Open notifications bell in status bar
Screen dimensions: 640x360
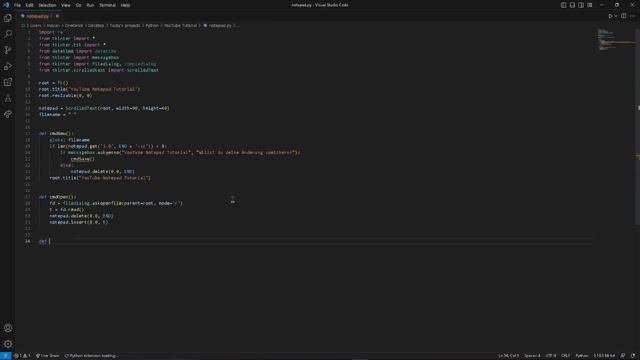point(633,356)
